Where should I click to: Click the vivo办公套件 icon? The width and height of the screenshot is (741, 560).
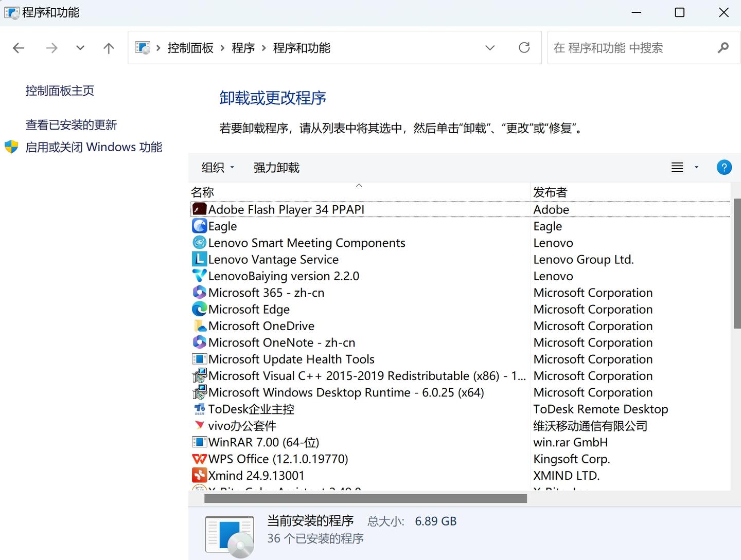tap(199, 425)
